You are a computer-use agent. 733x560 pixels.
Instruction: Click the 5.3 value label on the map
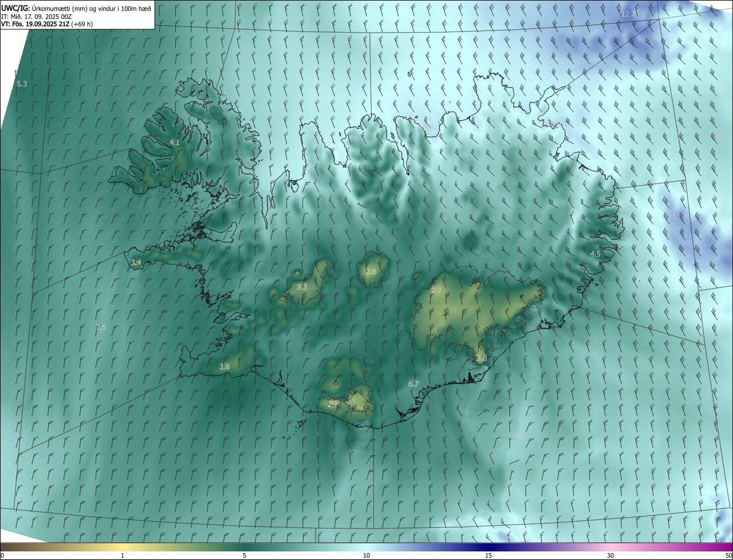point(22,84)
